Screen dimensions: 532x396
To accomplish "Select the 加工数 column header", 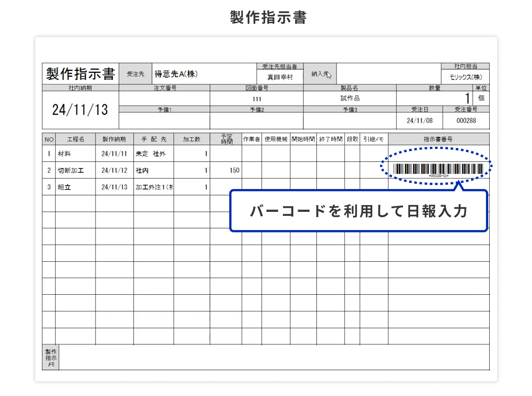I will (x=192, y=139).
